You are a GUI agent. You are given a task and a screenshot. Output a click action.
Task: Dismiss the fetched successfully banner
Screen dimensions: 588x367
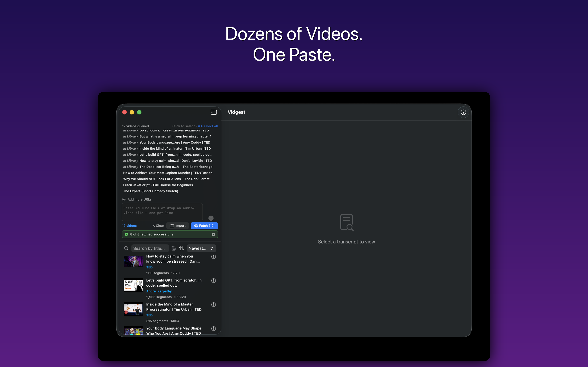tap(213, 234)
